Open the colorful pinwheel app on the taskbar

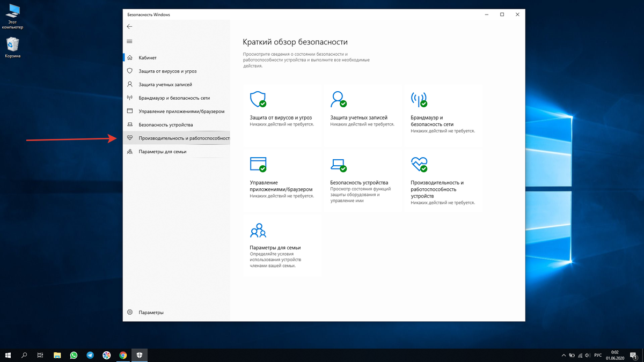pyautogui.click(x=107, y=355)
